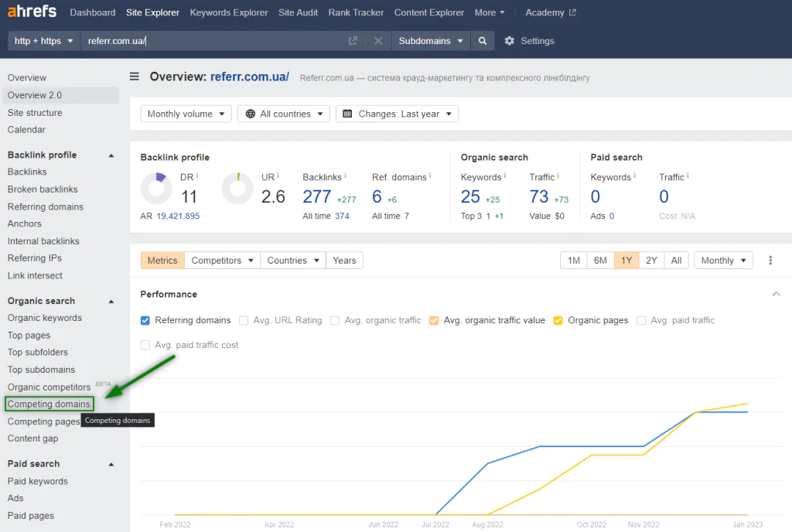Open Settings gear icon

(x=509, y=41)
